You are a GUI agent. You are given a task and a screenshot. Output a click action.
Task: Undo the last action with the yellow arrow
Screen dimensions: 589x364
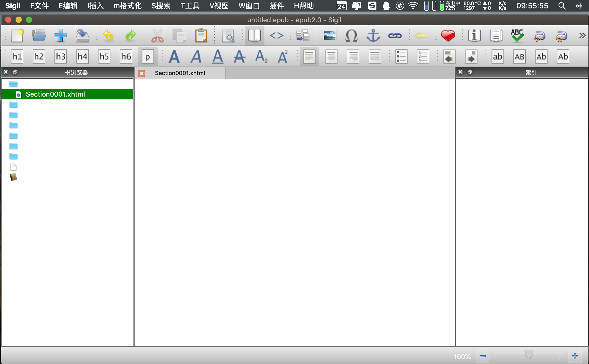coord(108,35)
